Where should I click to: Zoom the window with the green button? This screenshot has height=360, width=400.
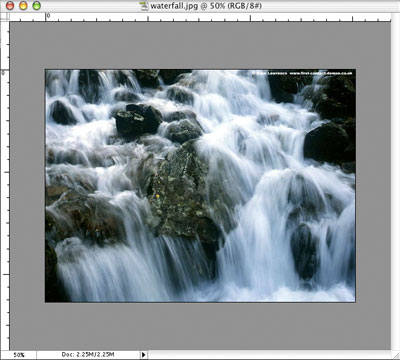[x=37, y=6]
